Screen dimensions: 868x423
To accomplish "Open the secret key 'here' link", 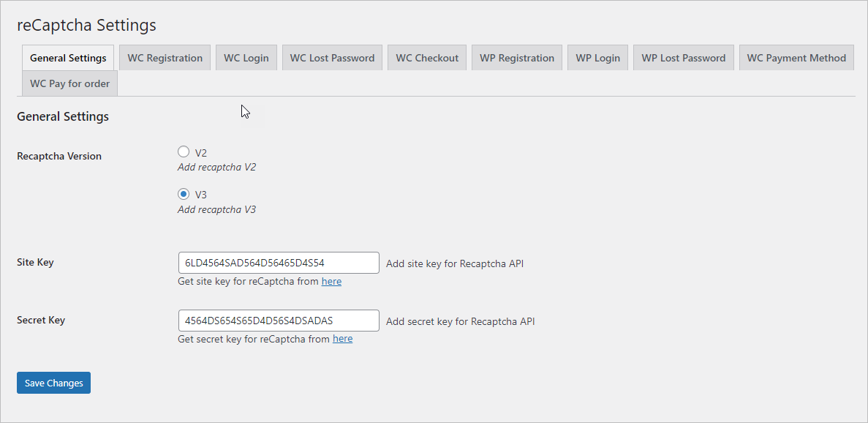I will click(342, 338).
